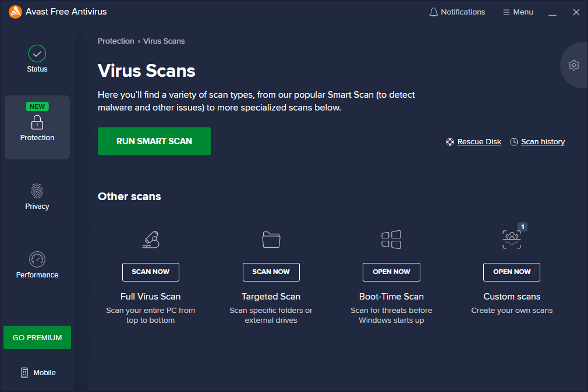Click Open Now for Boot-Time Scan
The image size is (588, 392).
[391, 272]
